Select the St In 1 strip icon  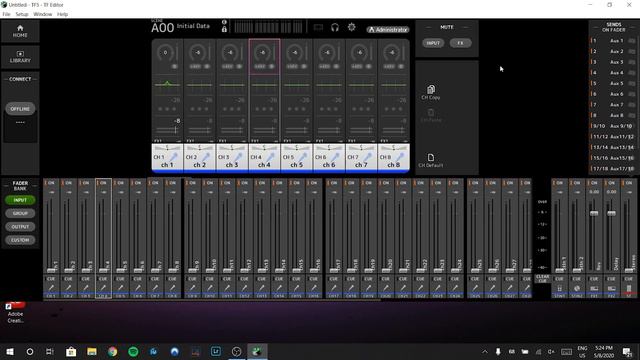(560, 288)
